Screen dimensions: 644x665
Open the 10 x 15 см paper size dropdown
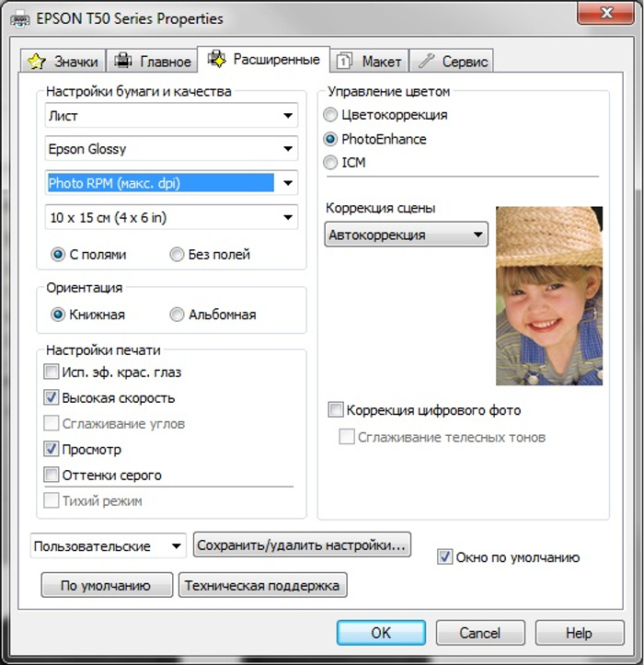coord(288,218)
